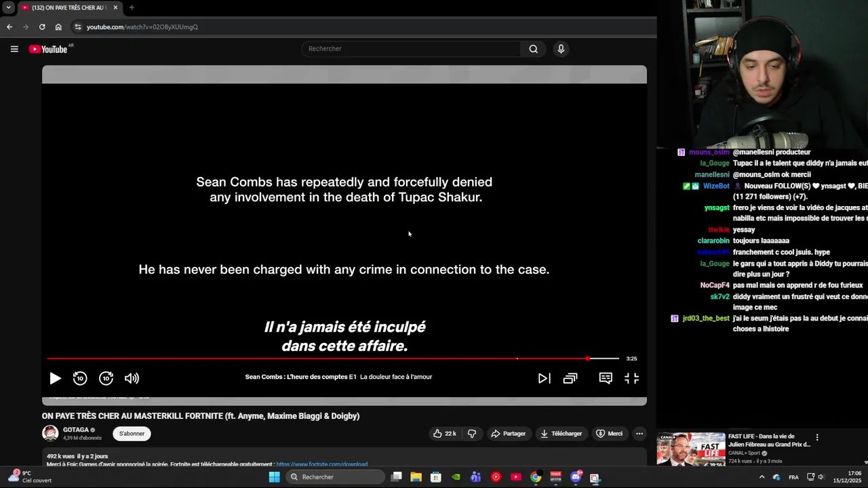Viewport: 868px width, 488px height.
Task: Open the Windows Start menu
Action: click(274, 477)
